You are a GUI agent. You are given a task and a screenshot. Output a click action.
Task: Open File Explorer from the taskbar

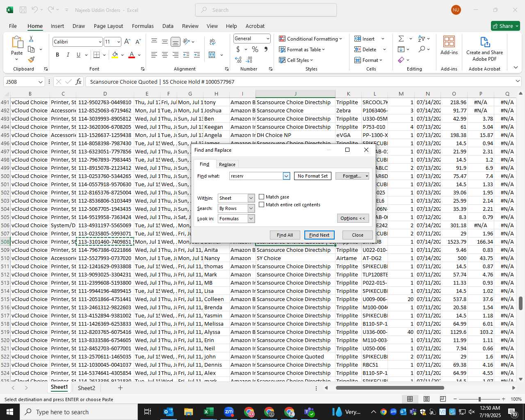(188, 412)
